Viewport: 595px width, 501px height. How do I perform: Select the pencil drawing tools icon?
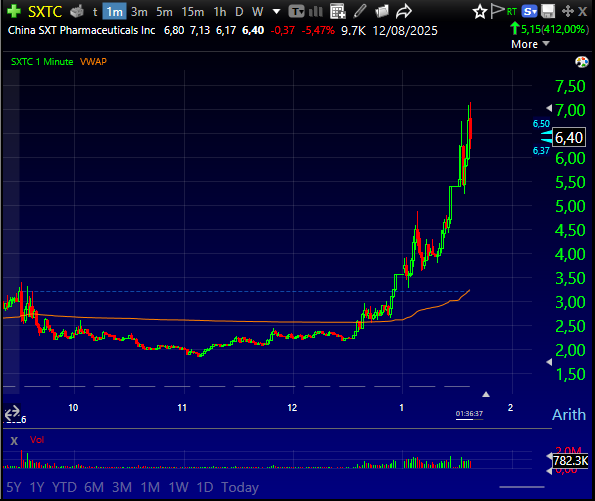tap(359, 11)
